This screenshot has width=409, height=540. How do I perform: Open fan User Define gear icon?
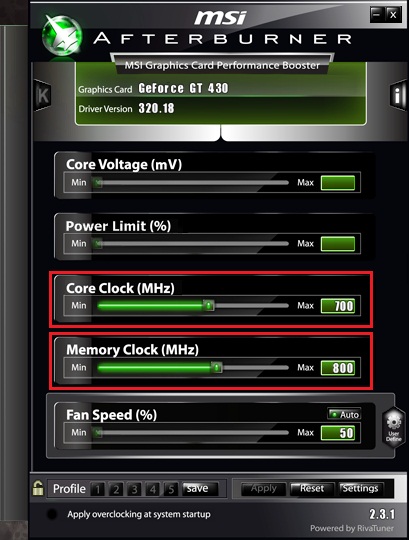[x=394, y=427]
